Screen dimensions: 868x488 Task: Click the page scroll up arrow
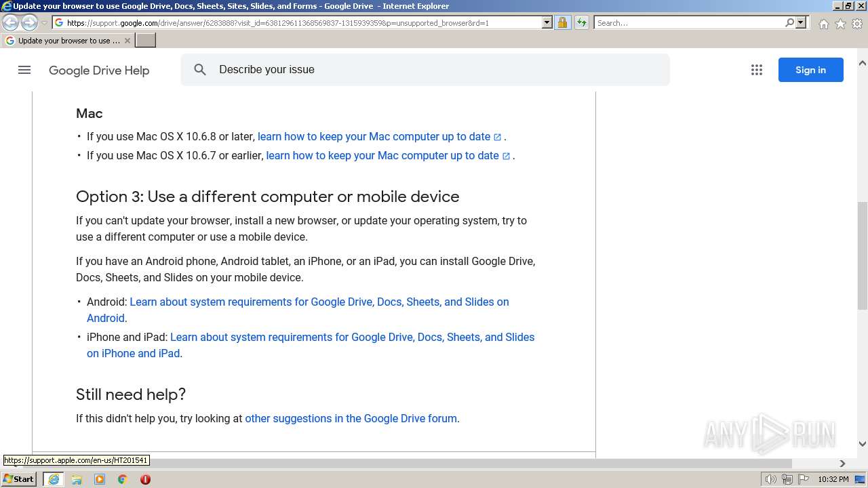pyautogui.click(x=863, y=63)
